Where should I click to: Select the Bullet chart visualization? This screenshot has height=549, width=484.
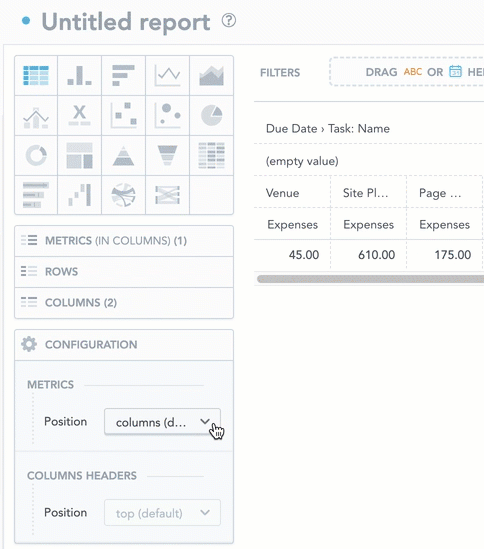(x=36, y=195)
